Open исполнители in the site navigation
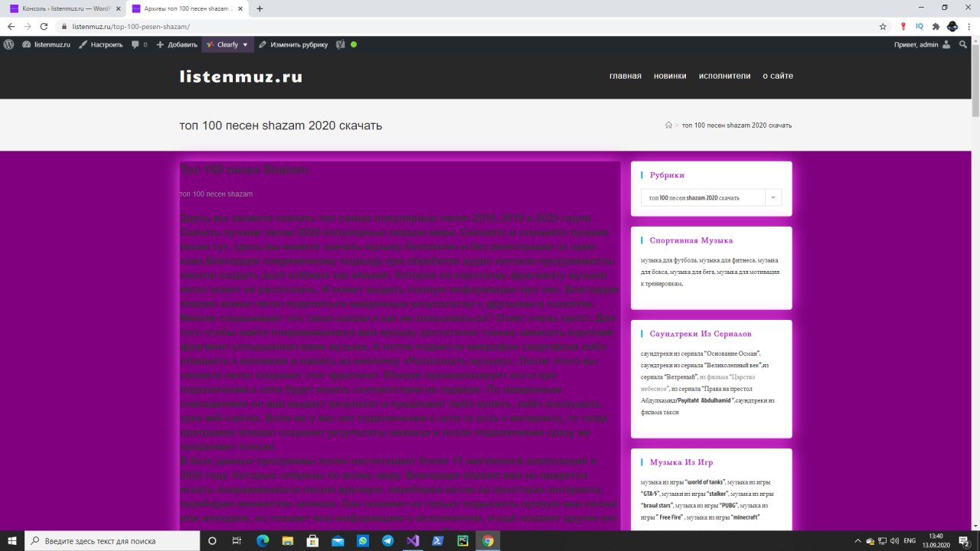This screenshot has width=980, height=551. pos(724,76)
